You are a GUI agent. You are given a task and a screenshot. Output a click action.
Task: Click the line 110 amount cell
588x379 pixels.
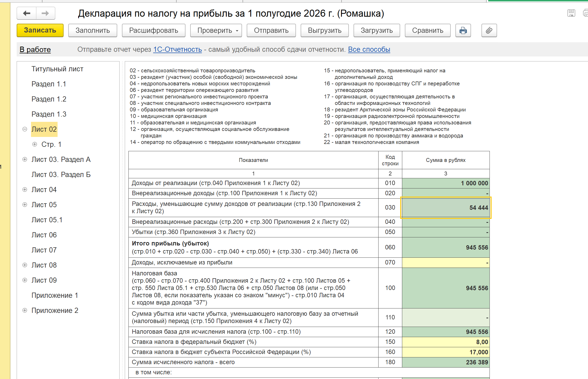446,318
